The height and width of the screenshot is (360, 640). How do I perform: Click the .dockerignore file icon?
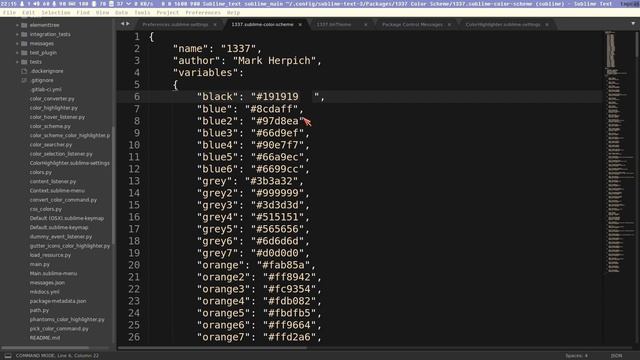24,71
